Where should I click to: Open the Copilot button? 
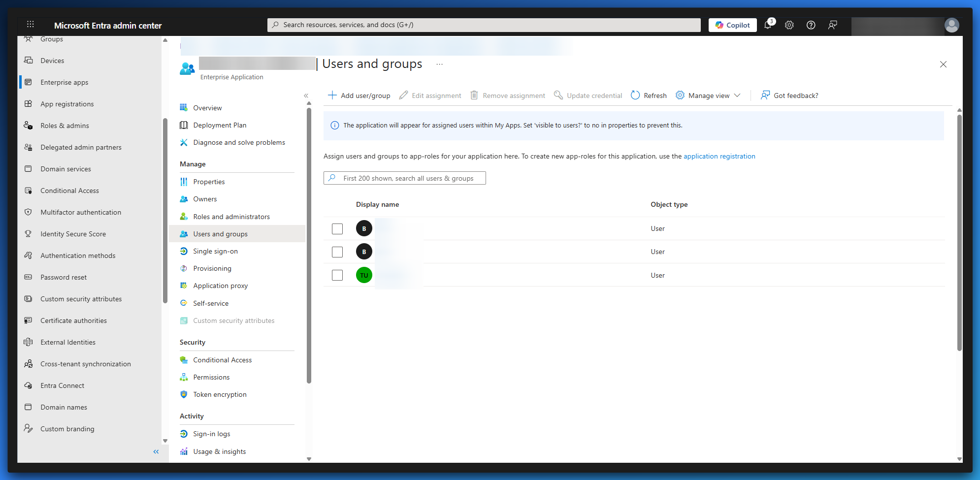(732, 25)
